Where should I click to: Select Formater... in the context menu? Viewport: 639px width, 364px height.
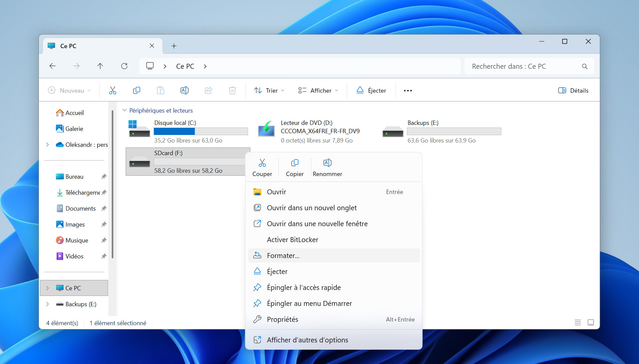(334, 256)
